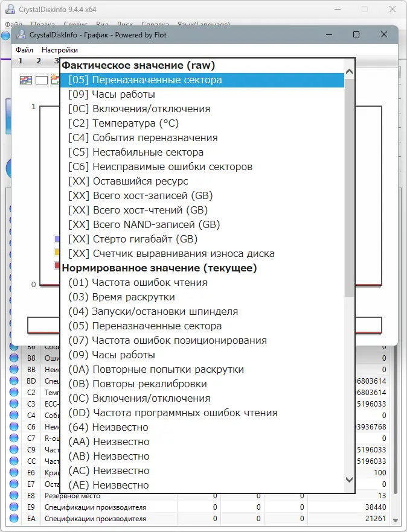The image size is (407, 532).
Task: Click the main CrystalDiskInfo title bar app icon
Action: (x=10, y=9)
